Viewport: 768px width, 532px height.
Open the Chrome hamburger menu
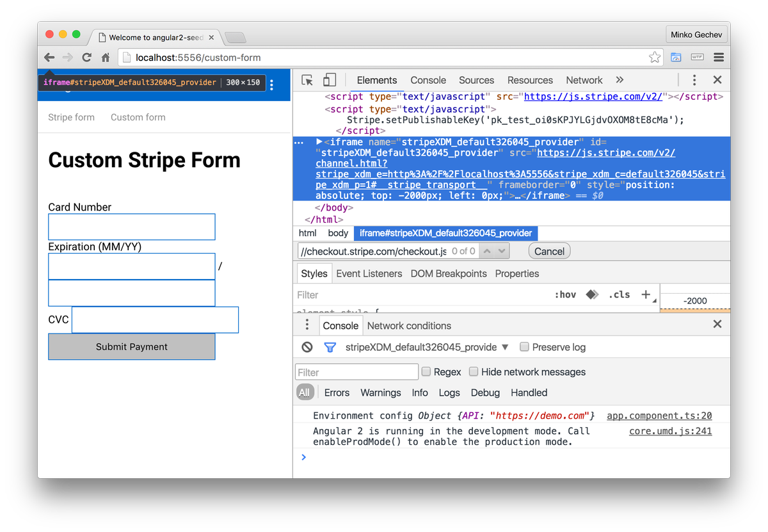click(719, 58)
